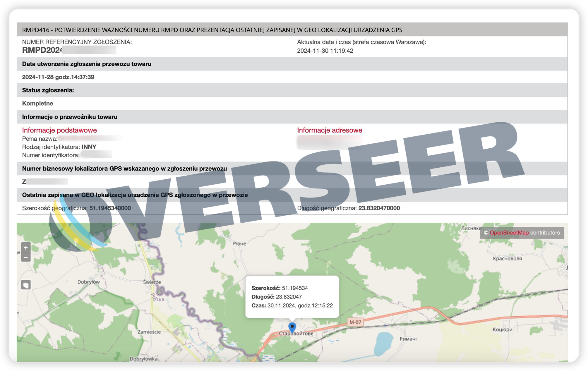
Task: Click the current timestamp 2024-11-30 11:19:42
Action: (x=325, y=51)
